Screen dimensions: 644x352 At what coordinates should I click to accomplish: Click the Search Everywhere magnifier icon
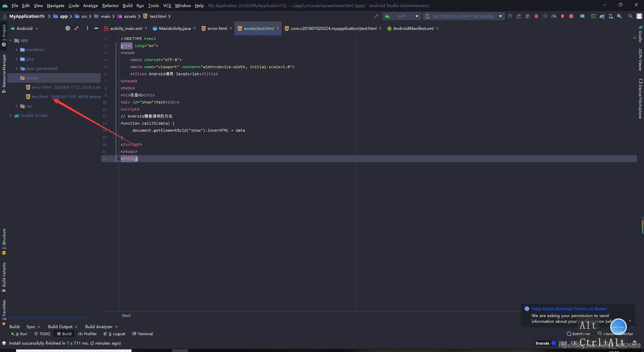click(x=631, y=16)
